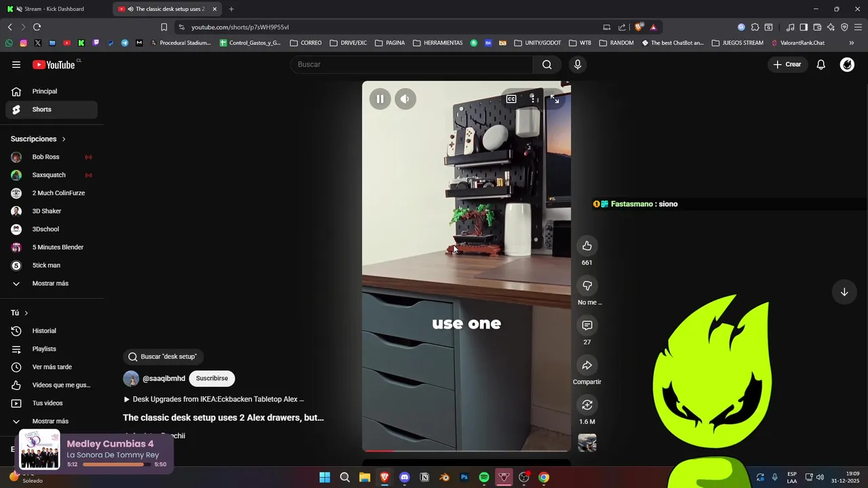The height and width of the screenshot is (488, 868).
Task: Pause the Shorts video
Action: (380, 99)
